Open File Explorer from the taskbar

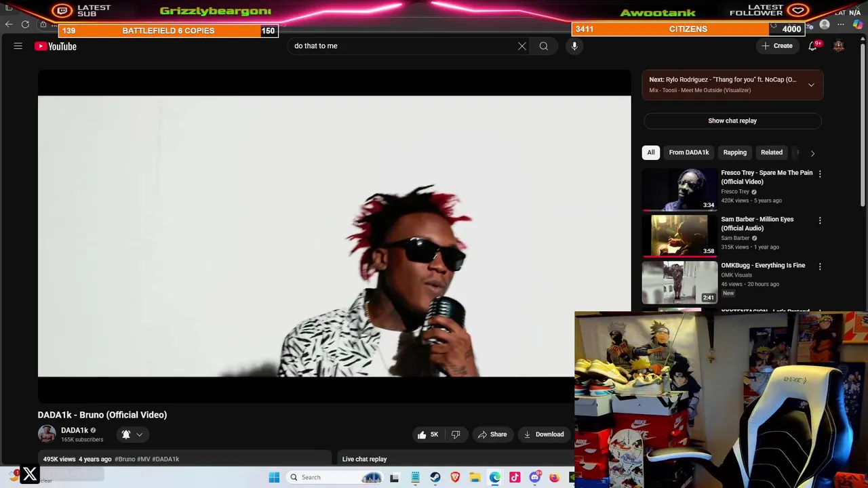475,477
